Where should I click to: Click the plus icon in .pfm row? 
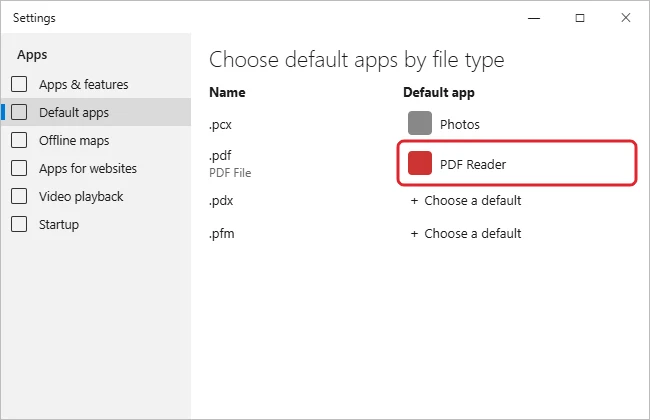pyautogui.click(x=414, y=234)
